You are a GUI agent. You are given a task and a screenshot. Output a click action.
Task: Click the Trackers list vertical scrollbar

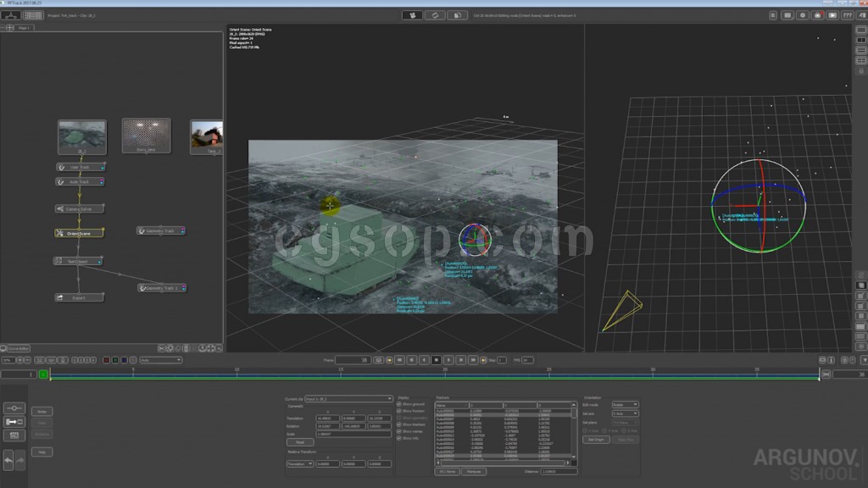574,430
